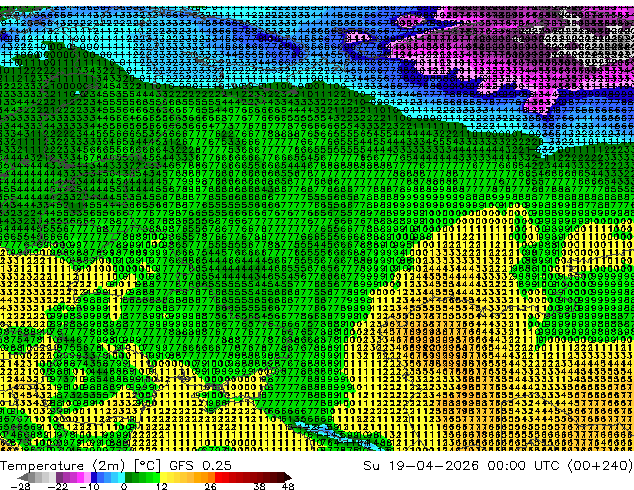Click the dark maroon right arrow of scale
The height and width of the screenshot is (490, 634).
coord(287,477)
